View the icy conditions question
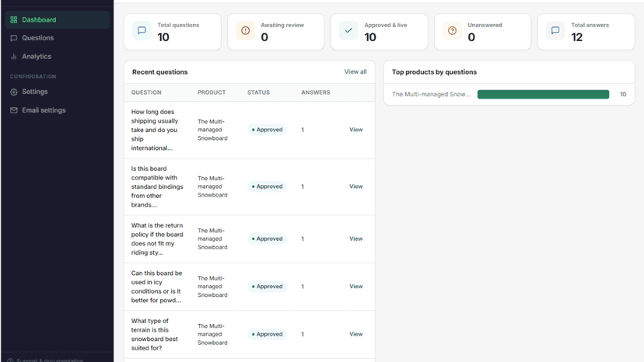This screenshot has width=644, height=362. (x=355, y=287)
